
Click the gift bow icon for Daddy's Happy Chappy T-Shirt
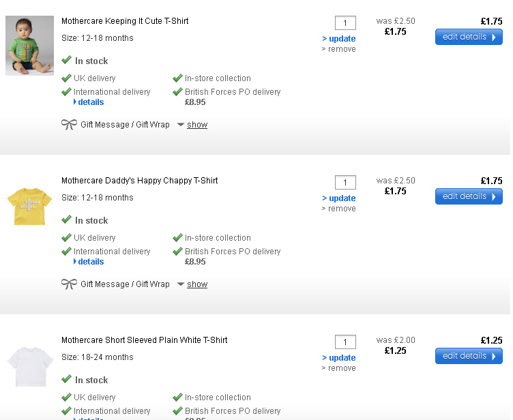pyautogui.click(x=69, y=284)
